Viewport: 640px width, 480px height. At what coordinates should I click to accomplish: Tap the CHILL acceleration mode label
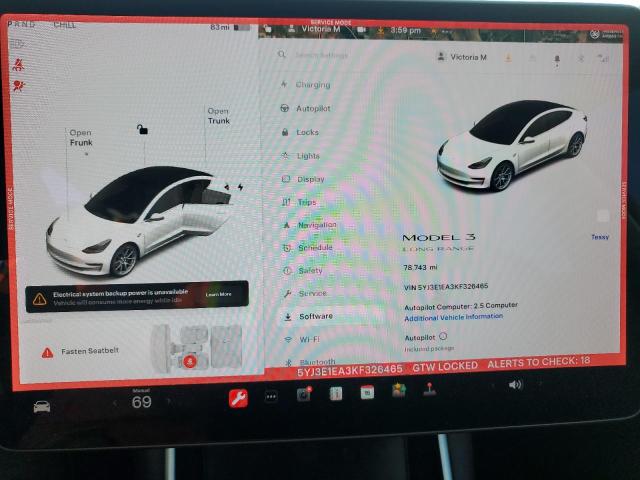(x=64, y=25)
